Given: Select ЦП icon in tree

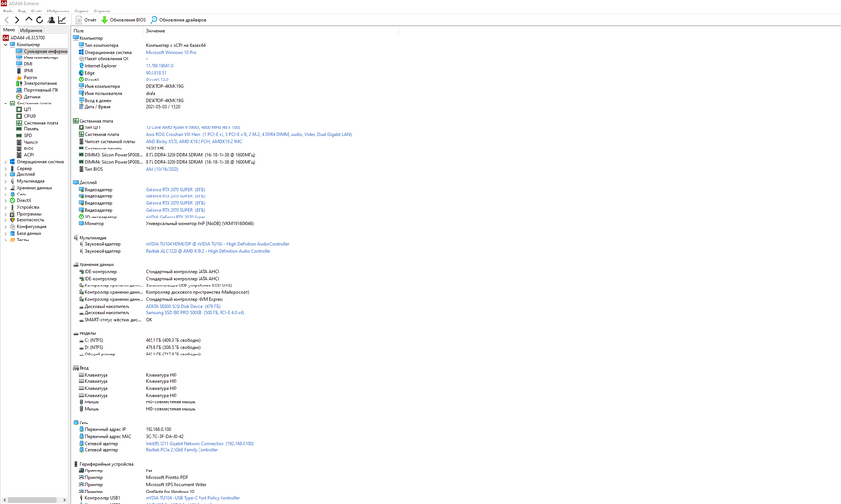Looking at the screenshot, I should coord(19,109).
